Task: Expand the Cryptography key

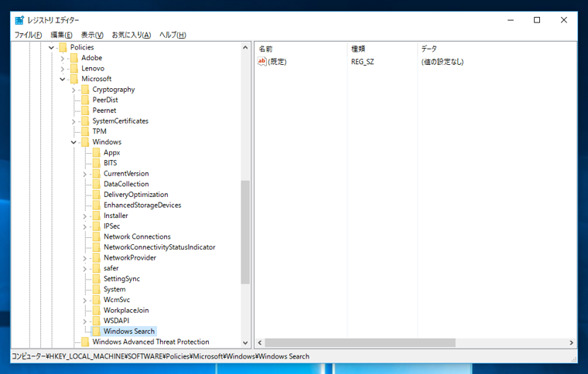Action: [73, 90]
